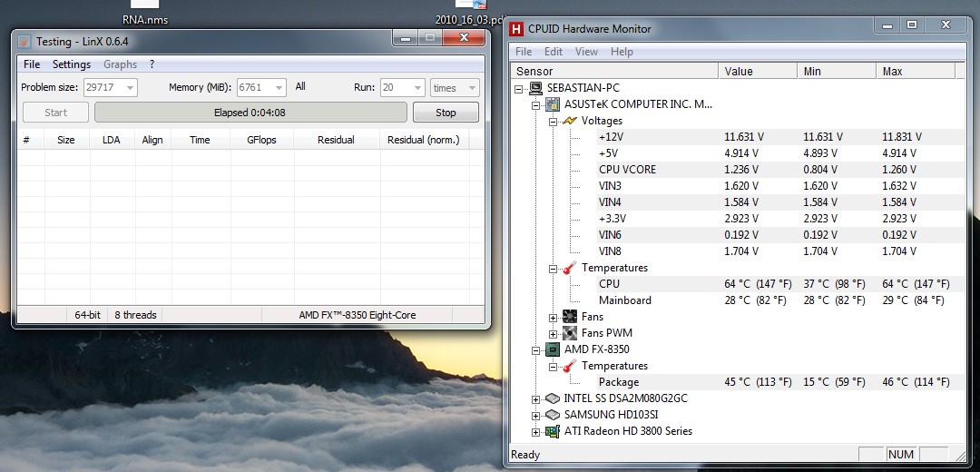Click the Fans icon in tree
Viewport: 980px width, 472px height.
[x=570, y=317]
